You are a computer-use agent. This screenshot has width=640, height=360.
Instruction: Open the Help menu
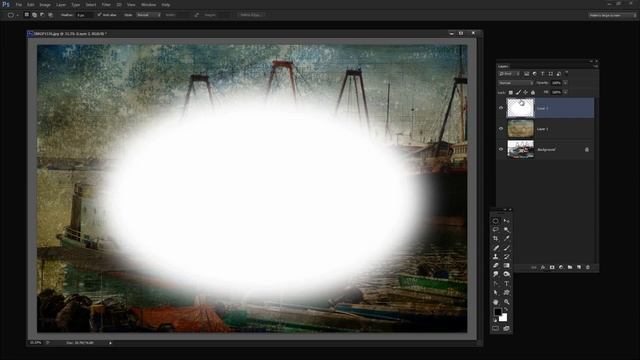click(166, 5)
